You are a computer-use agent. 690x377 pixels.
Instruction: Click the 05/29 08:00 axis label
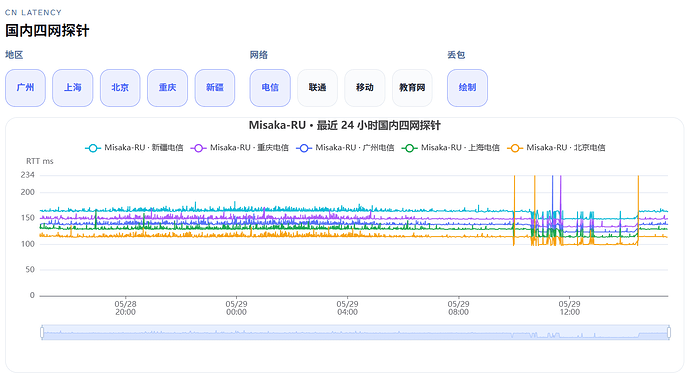[x=459, y=308]
